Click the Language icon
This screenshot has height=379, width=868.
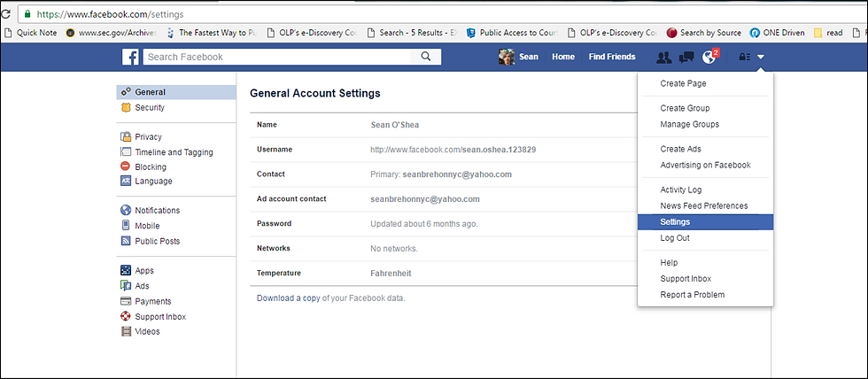[126, 181]
